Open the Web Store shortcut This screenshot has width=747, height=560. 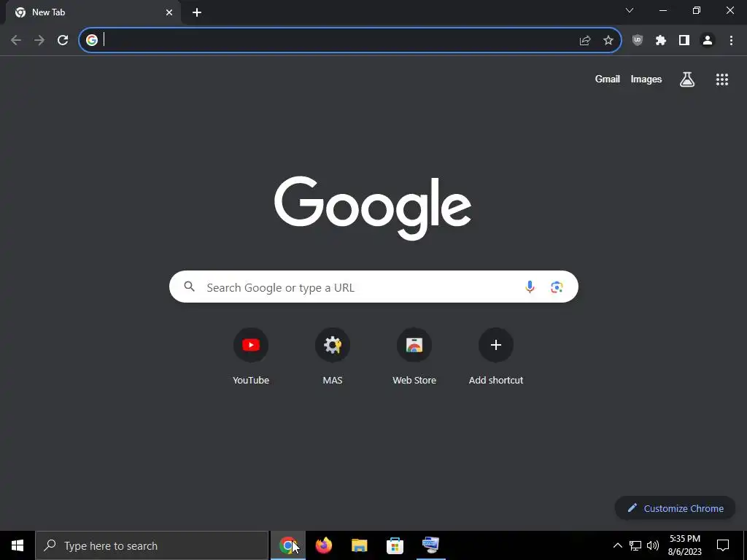point(414,357)
